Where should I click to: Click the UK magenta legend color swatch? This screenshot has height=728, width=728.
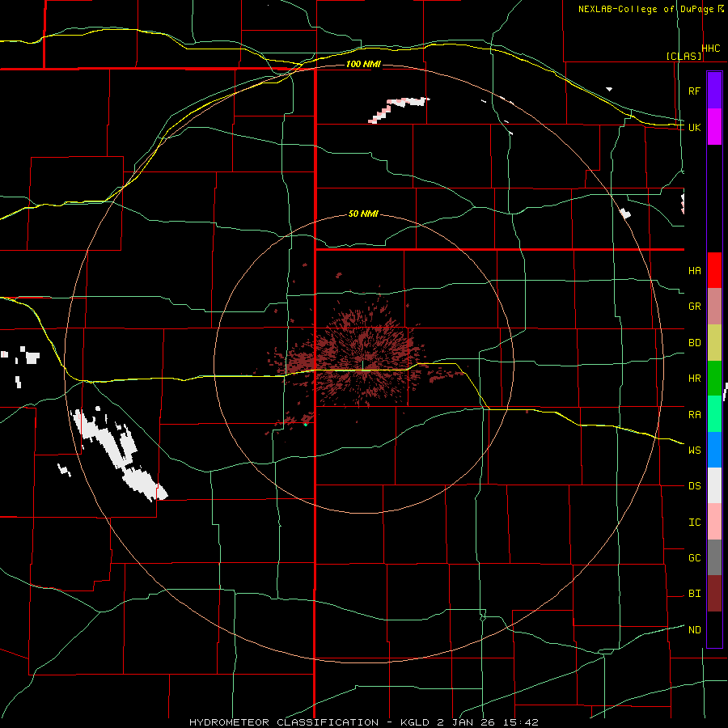tap(714, 127)
